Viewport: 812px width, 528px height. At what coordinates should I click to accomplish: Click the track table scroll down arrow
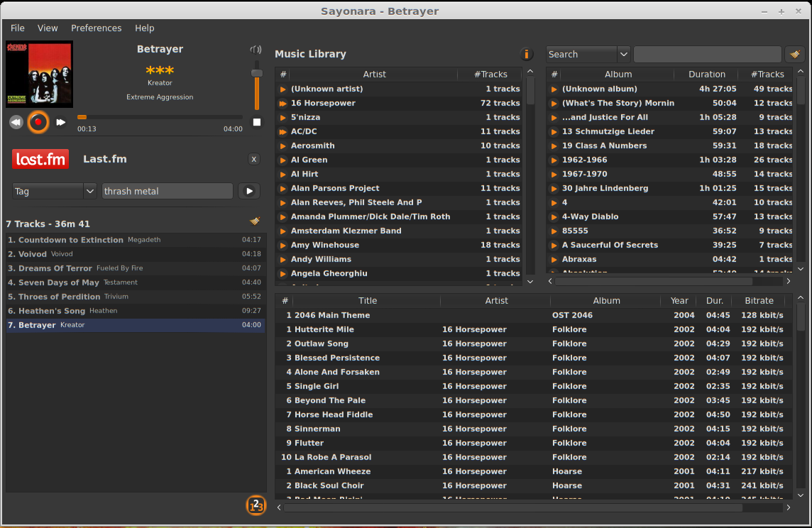[x=801, y=495]
